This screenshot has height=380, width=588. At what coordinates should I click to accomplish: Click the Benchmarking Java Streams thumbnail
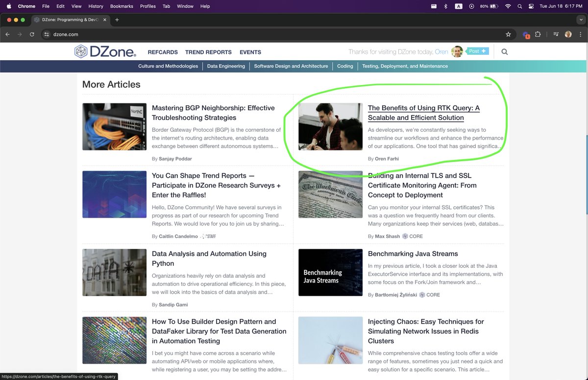click(x=330, y=273)
